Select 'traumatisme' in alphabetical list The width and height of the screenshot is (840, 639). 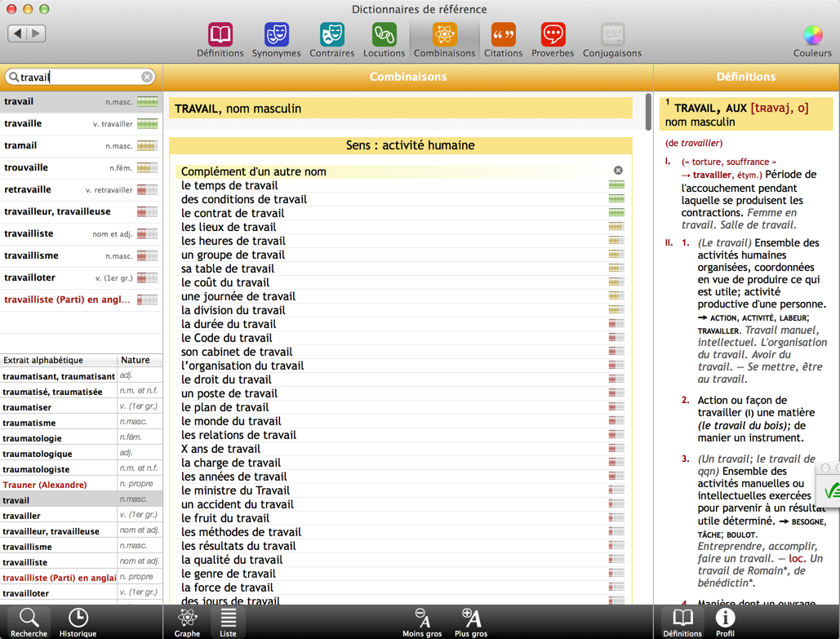click(81, 423)
